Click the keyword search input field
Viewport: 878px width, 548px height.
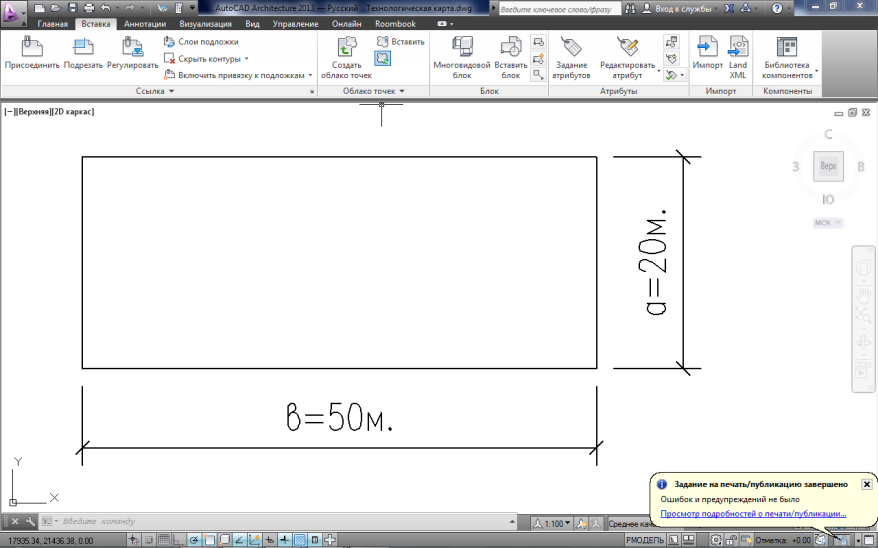pyautogui.click(x=559, y=9)
